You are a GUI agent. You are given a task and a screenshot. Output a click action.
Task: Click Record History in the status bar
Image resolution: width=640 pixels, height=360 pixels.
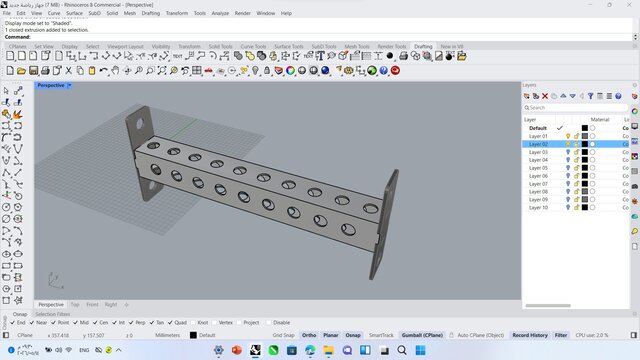tap(530, 335)
